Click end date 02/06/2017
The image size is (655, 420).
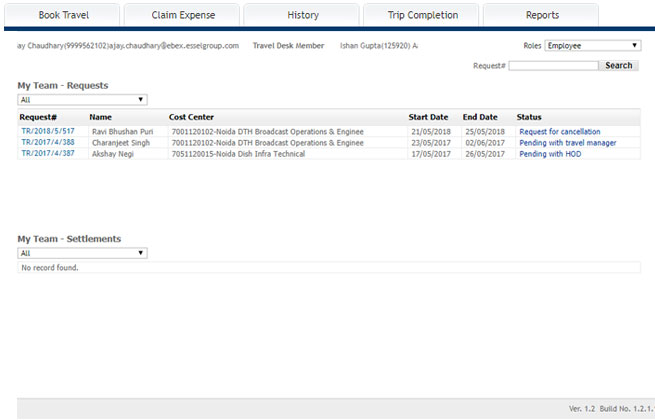coord(485,143)
